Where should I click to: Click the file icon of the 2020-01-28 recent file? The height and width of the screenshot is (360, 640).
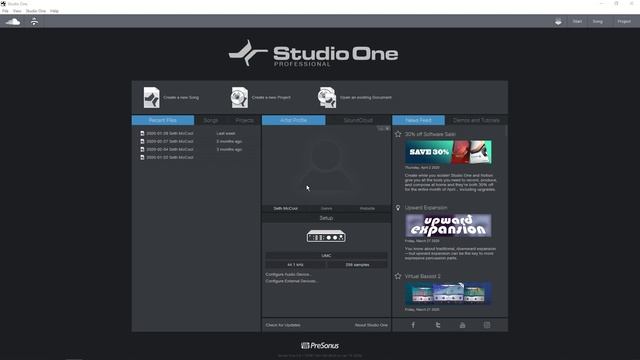pyautogui.click(x=142, y=133)
